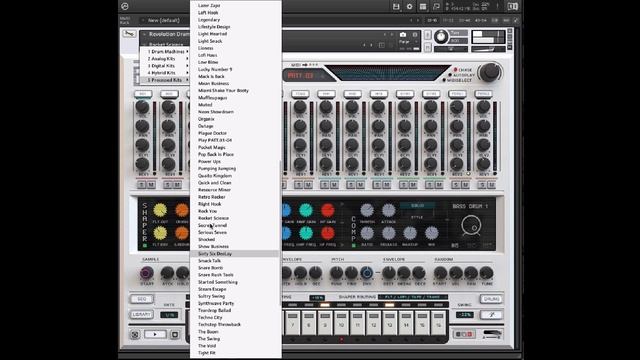Viewport: 640px width, 360px height.
Task: Click the sequencer rate value field
Action: (169, 315)
